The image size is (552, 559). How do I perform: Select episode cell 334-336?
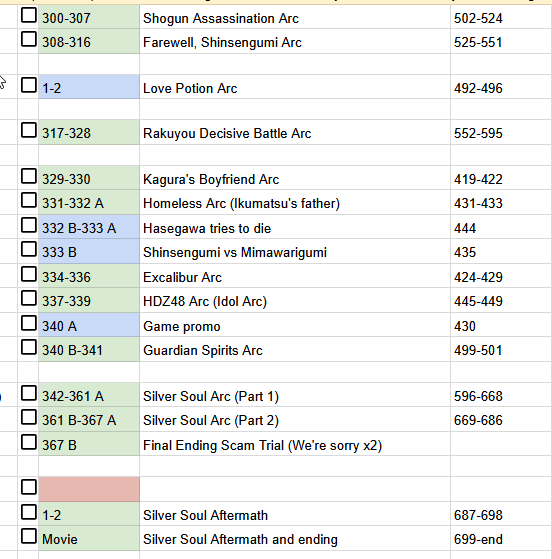click(x=89, y=276)
